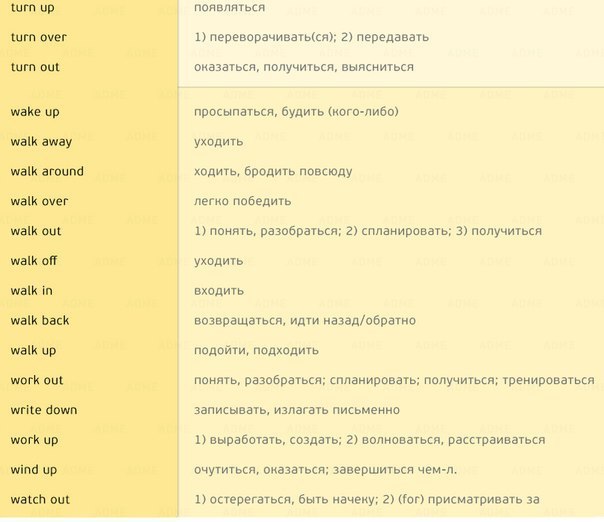Click the translation "легко победить"
Image resolution: width=604 pixels, height=522 pixels.
[x=242, y=201]
